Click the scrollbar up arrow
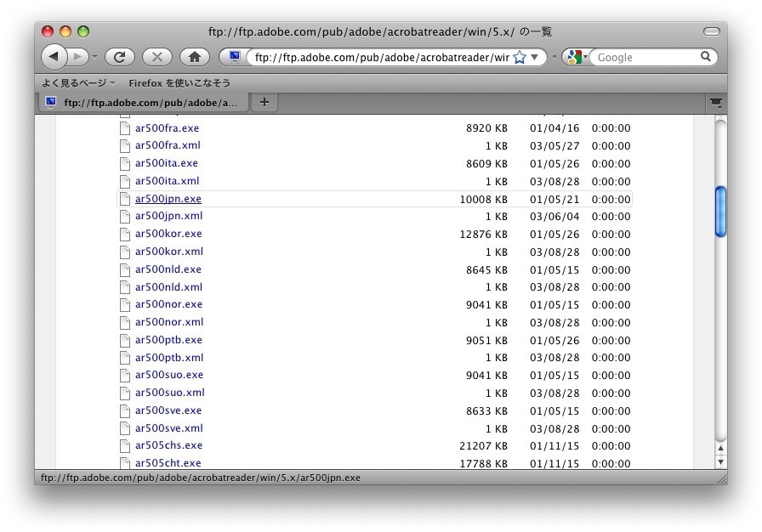The width and height of the screenshot is (762, 532). coord(720,448)
